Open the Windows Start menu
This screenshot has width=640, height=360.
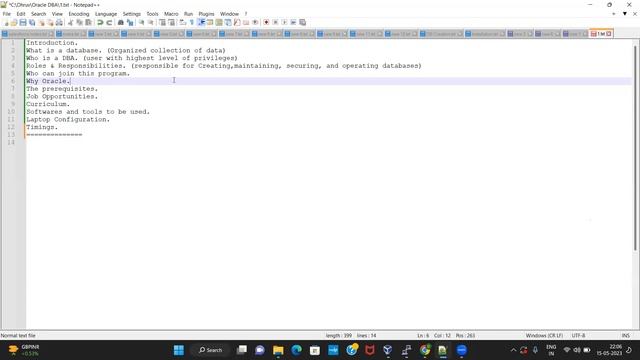tap(179, 350)
